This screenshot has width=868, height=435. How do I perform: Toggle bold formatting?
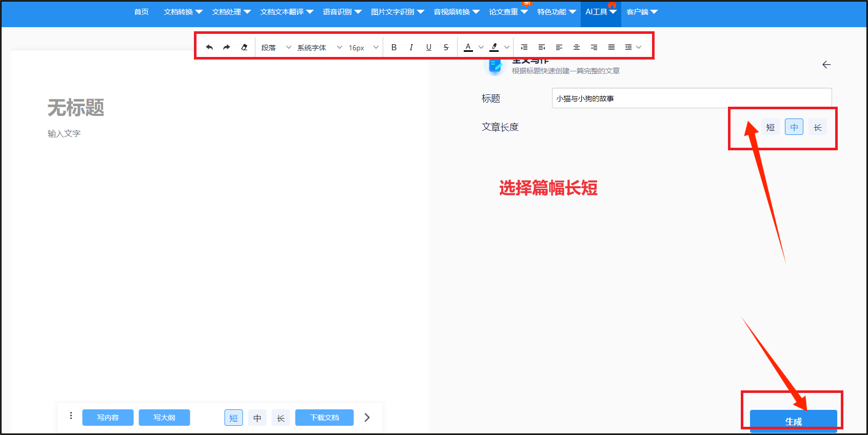tap(393, 47)
